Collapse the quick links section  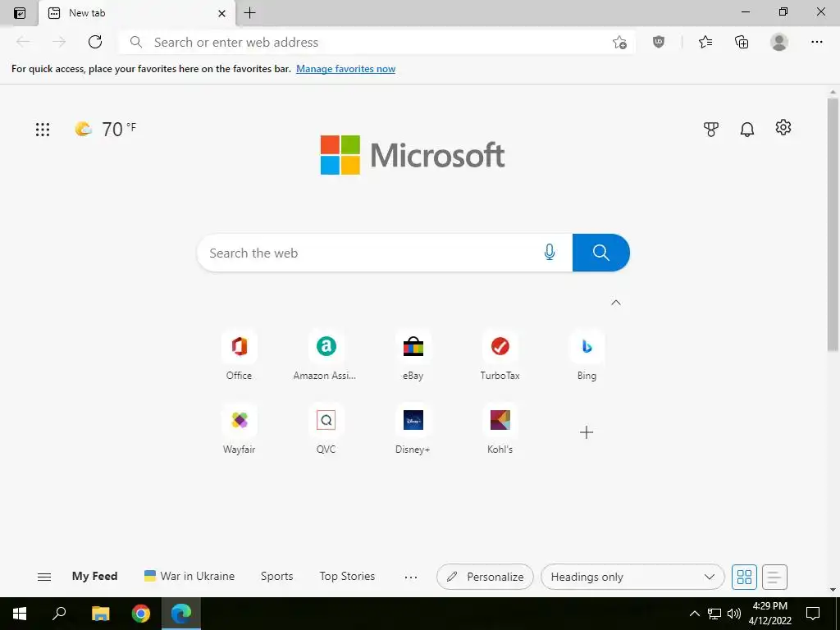[x=616, y=303]
